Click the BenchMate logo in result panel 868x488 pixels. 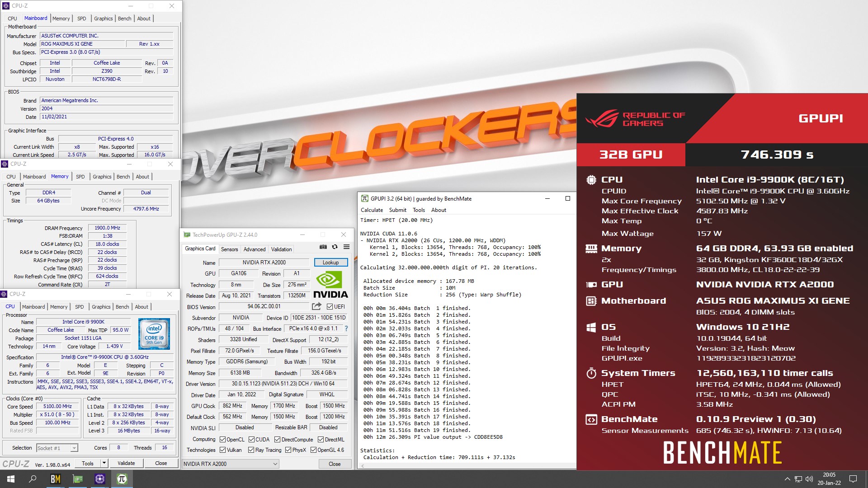click(x=722, y=453)
